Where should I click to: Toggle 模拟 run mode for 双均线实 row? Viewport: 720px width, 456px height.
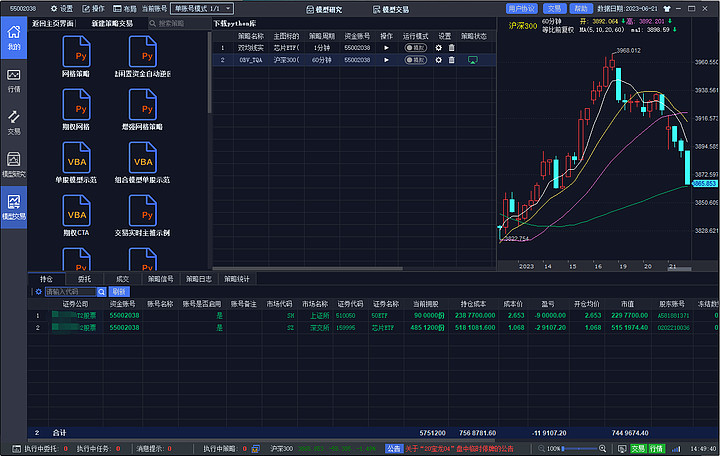415,47
